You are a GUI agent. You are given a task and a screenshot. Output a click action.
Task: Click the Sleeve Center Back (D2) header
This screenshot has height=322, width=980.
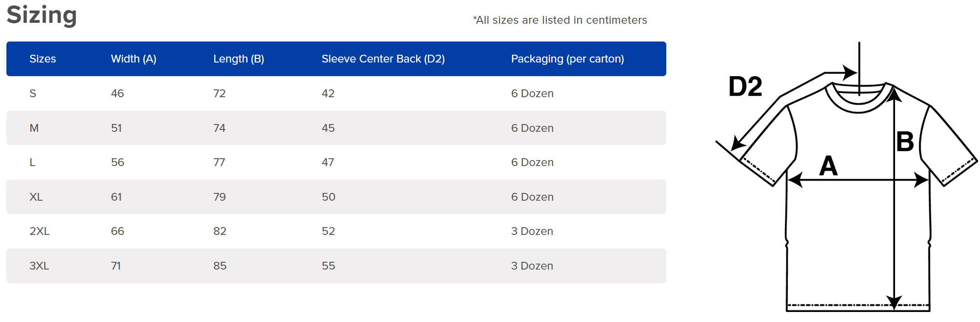pos(383,59)
